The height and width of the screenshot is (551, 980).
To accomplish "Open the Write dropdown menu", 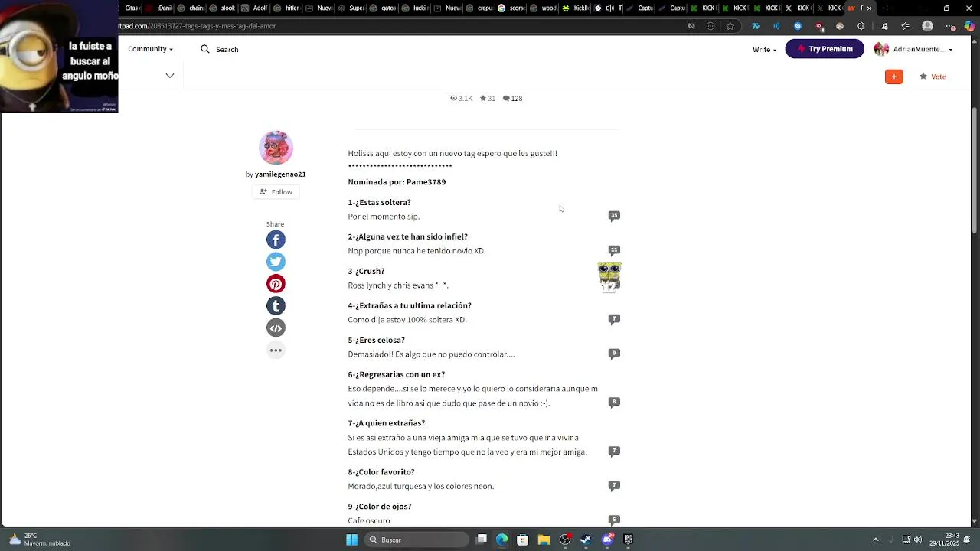I will click(x=764, y=49).
